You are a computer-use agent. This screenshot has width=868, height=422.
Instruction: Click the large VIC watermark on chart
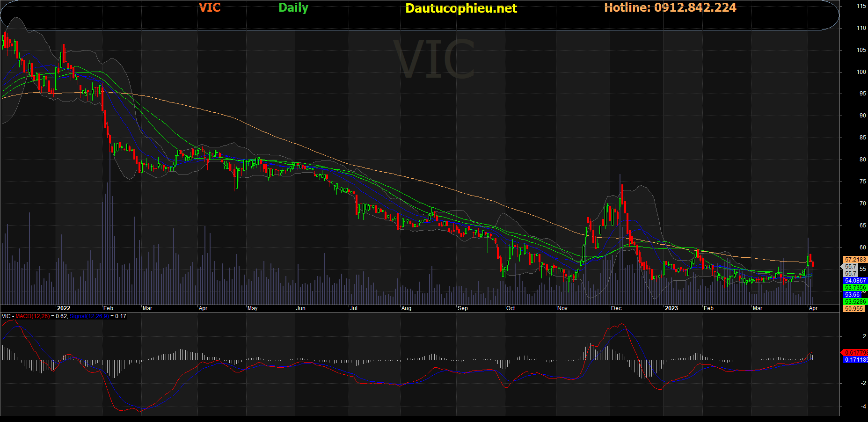point(435,59)
